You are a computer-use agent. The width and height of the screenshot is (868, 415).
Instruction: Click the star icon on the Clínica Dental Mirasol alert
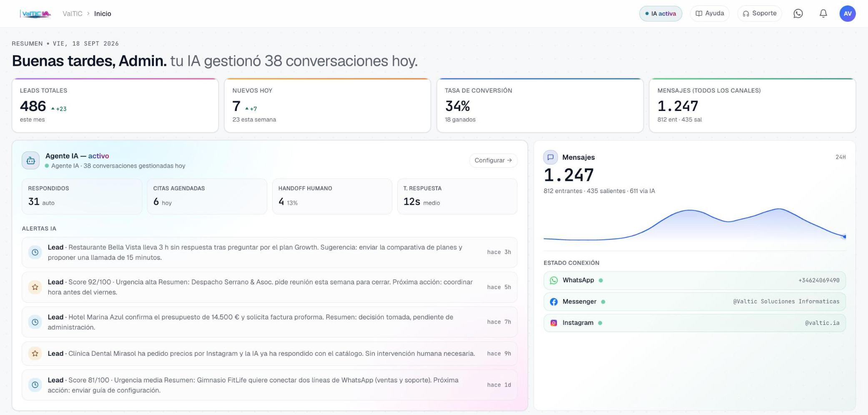35,354
